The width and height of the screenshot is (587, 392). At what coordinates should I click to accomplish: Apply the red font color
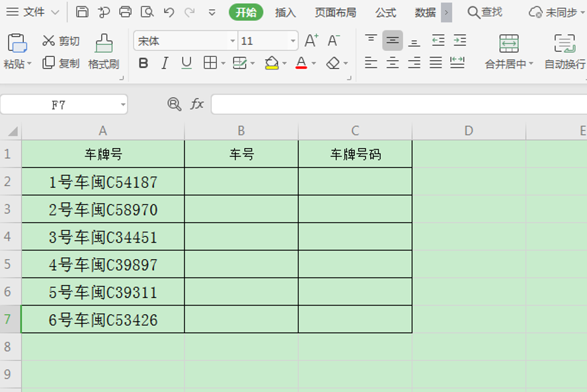click(301, 63)
